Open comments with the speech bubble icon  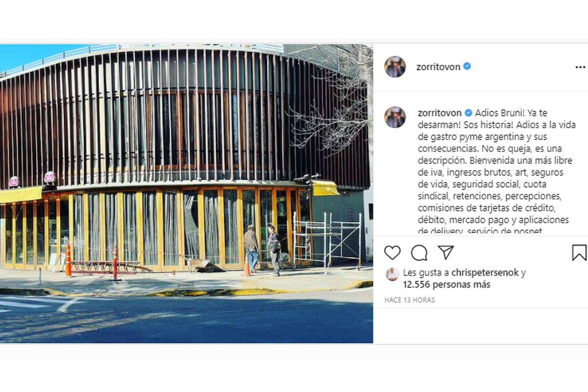pos(419,253)
